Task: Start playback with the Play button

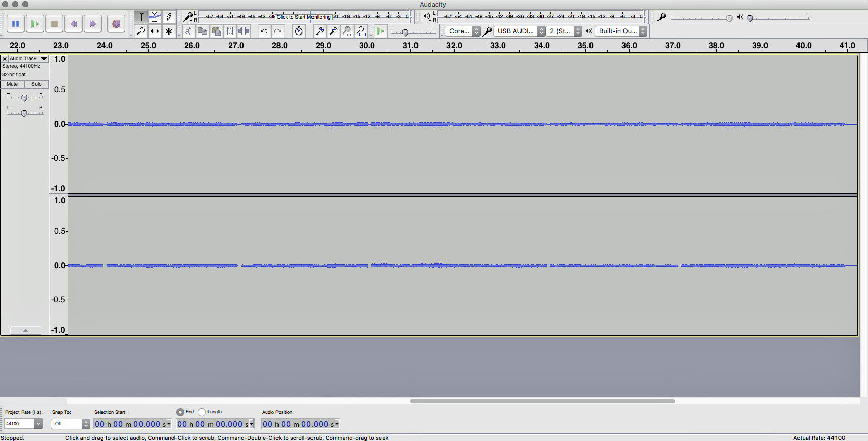Action: (35, 24)
